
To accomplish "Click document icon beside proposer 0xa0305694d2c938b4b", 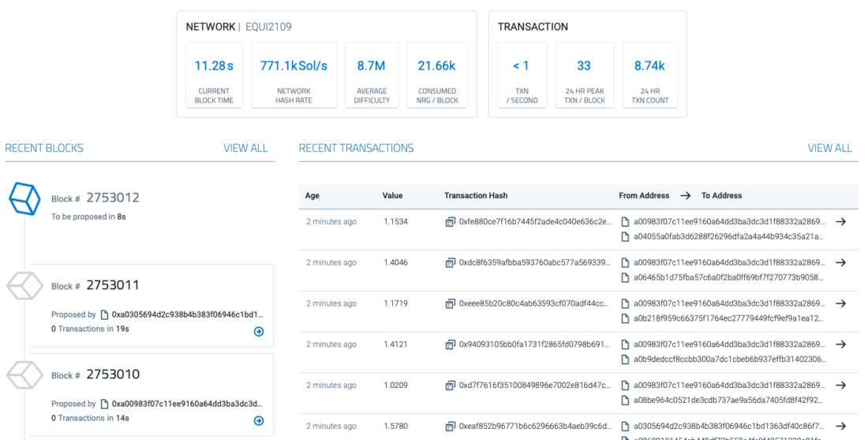I will [x=105, y=315].
